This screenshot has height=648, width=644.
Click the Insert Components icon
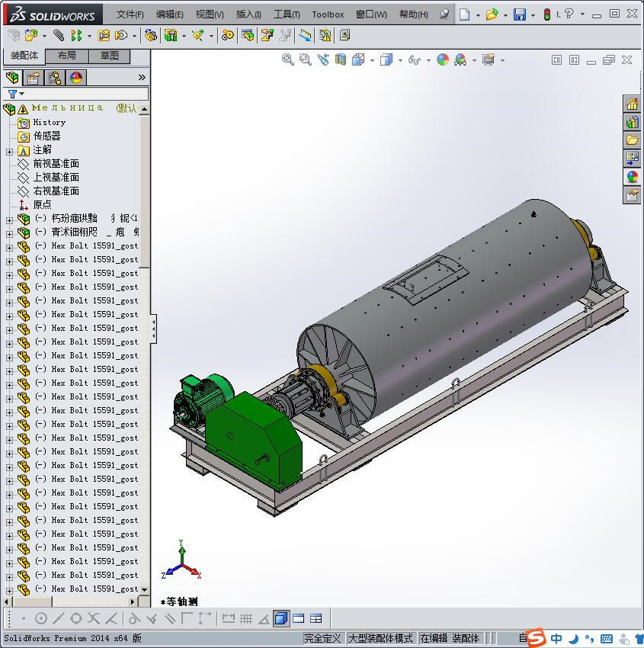(x=30, y=36)
